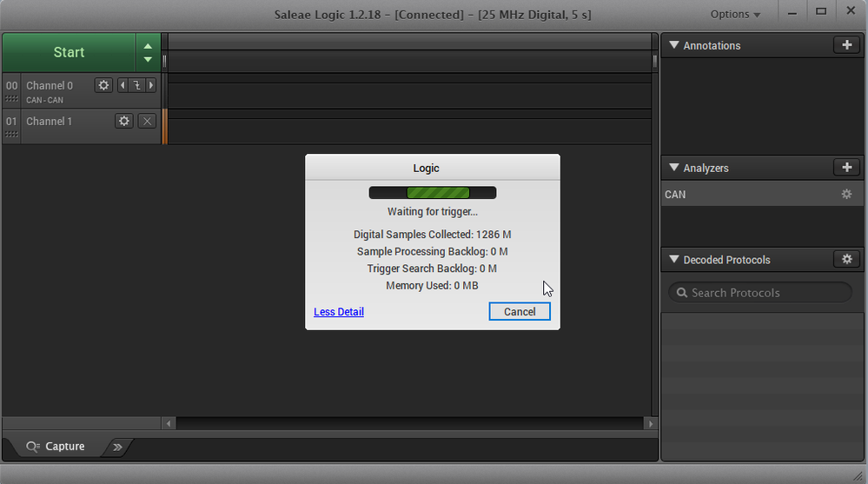Add a new annotation with plus button
The height and width of the screenshot is (484, 868).
coord(847,45)
